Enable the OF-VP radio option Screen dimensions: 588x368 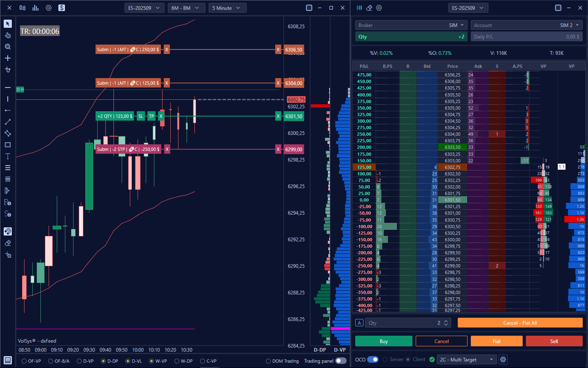[x=24, y=361]
